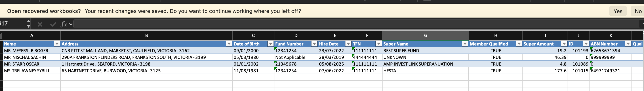Open the ABN Number filter dropdown
644x91 pixels.
tap(628, 44)
